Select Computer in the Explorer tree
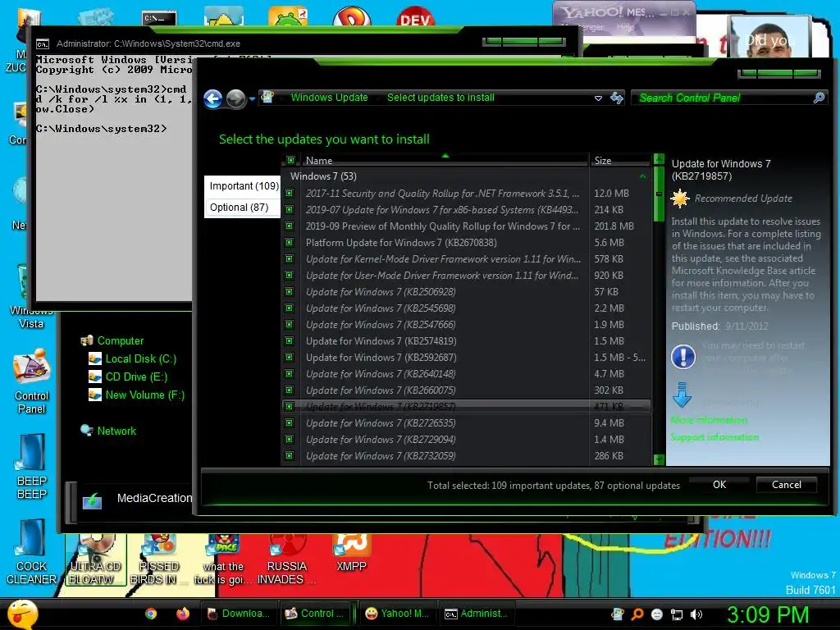 120,340
